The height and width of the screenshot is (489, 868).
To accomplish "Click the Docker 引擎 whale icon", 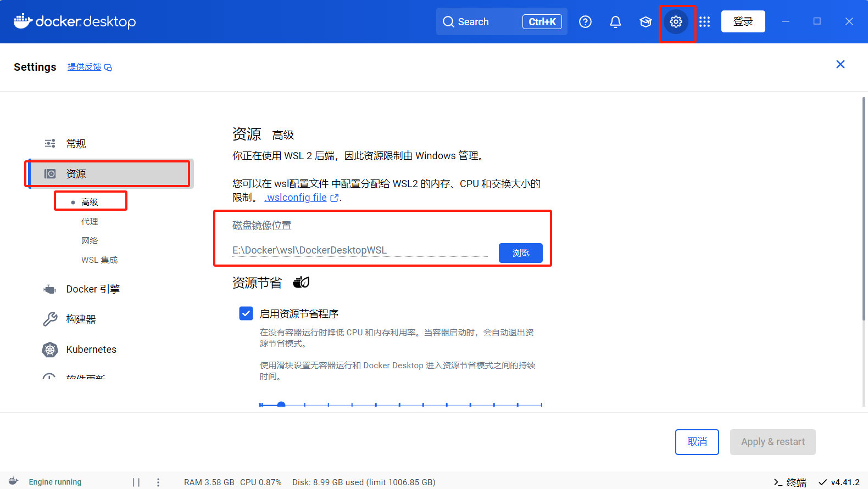I will tap(50, 289).
